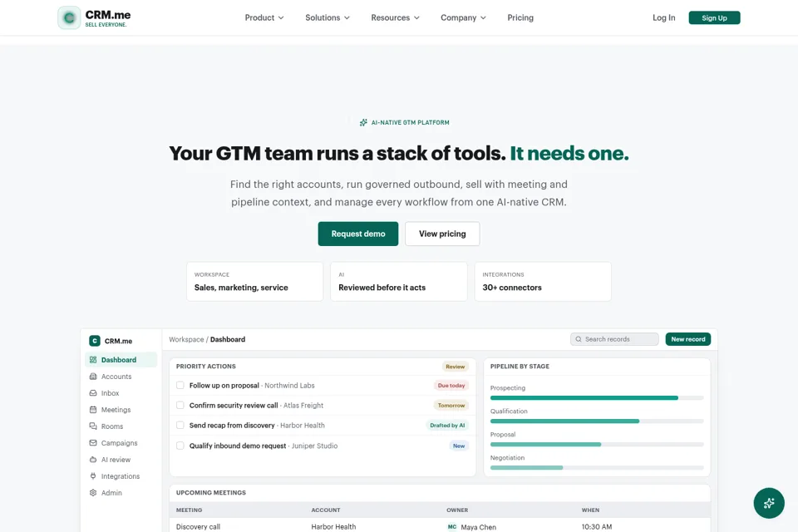Click the OWNER column header

coord(457,510)
